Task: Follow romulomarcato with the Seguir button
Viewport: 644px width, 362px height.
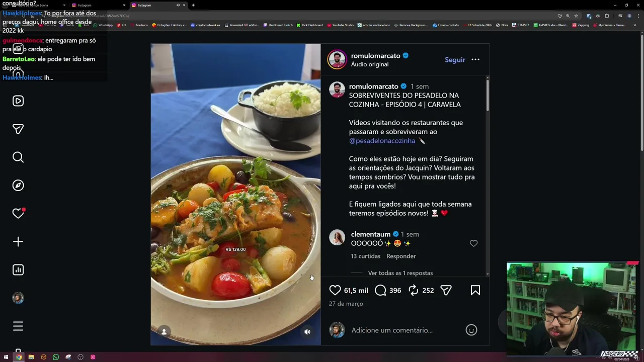Action: click(x=455, y=59)
